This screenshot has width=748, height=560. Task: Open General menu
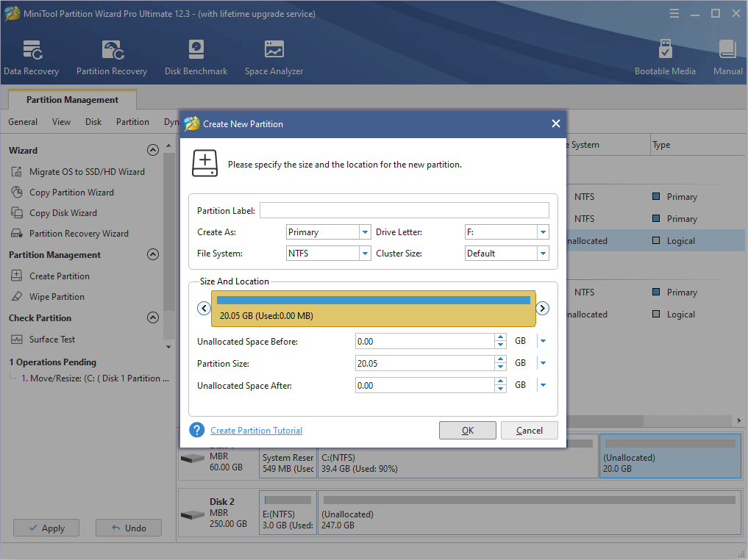coord(23,122)
